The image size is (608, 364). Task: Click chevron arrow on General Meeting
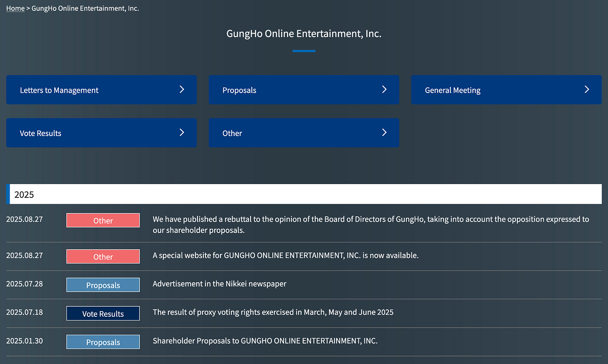pyautogui.click(x=587, y=89)
